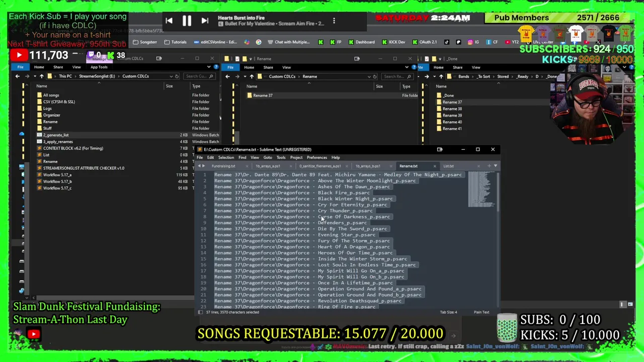Screen dimensions: 644x362
Task: Open App Tools ribbon tab in Custom CDLCs window
Action: [x=99, y=67]
